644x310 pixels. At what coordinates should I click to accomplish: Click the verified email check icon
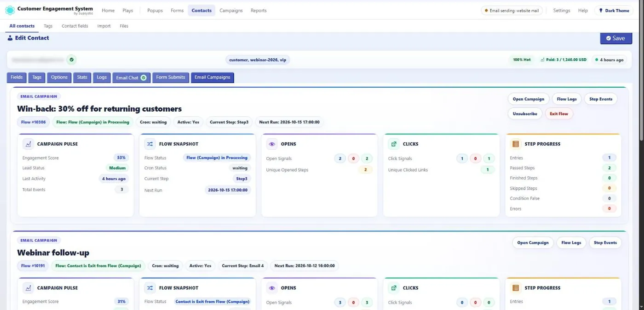point(71,60)
